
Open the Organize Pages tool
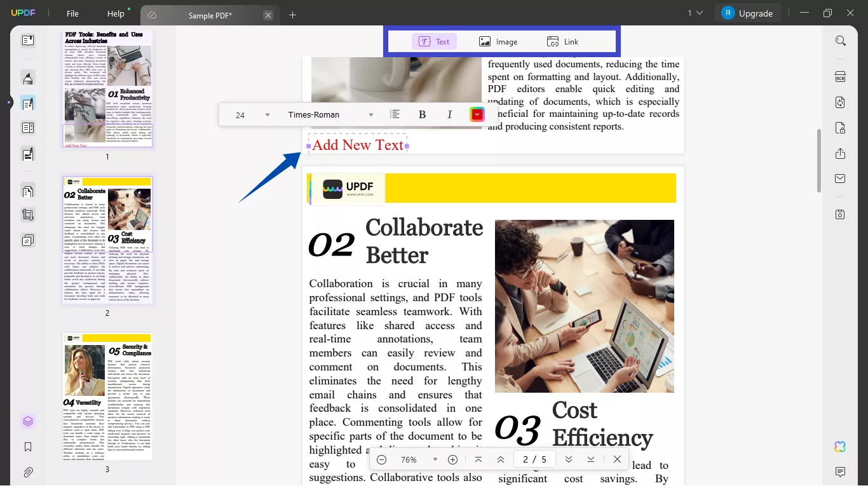click(x=27, y=191)
